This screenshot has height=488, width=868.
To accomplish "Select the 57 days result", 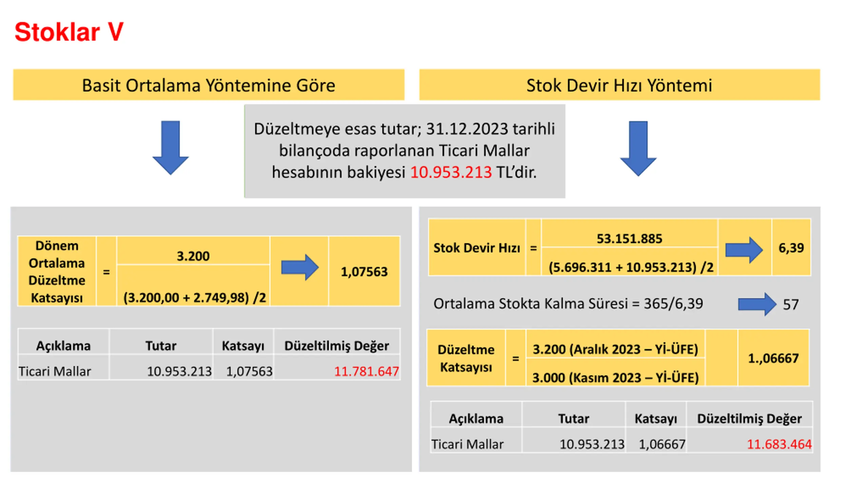I will pos(791,305).
